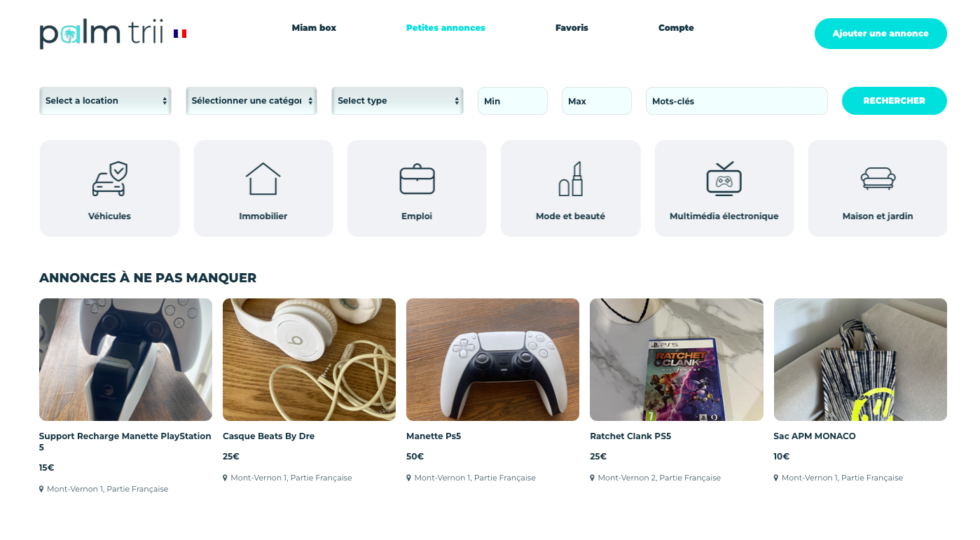Click the French flag language icon
Screen dimensions: 980x540
pyautogui.click(x=180, y=34)
